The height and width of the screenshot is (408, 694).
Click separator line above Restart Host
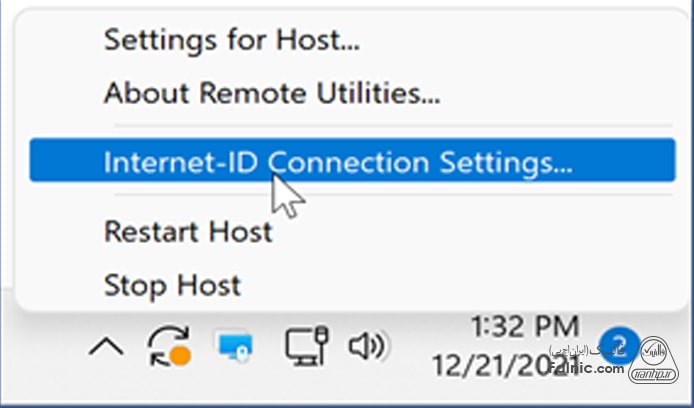coord(390,196)
